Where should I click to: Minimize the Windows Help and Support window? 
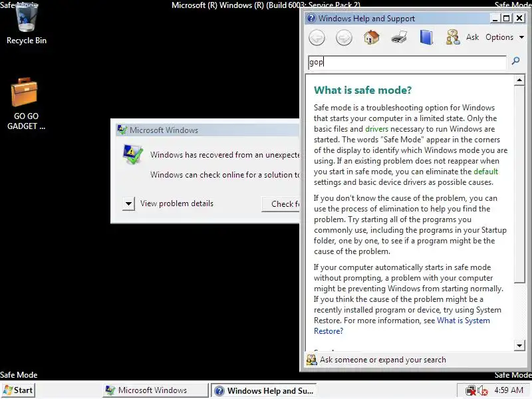coord(495,19)
